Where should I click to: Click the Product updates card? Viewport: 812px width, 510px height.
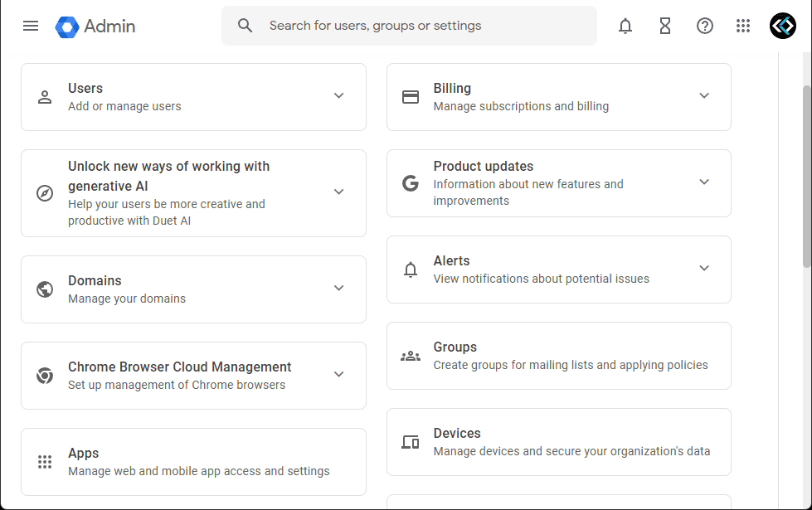tap(558, 182)
